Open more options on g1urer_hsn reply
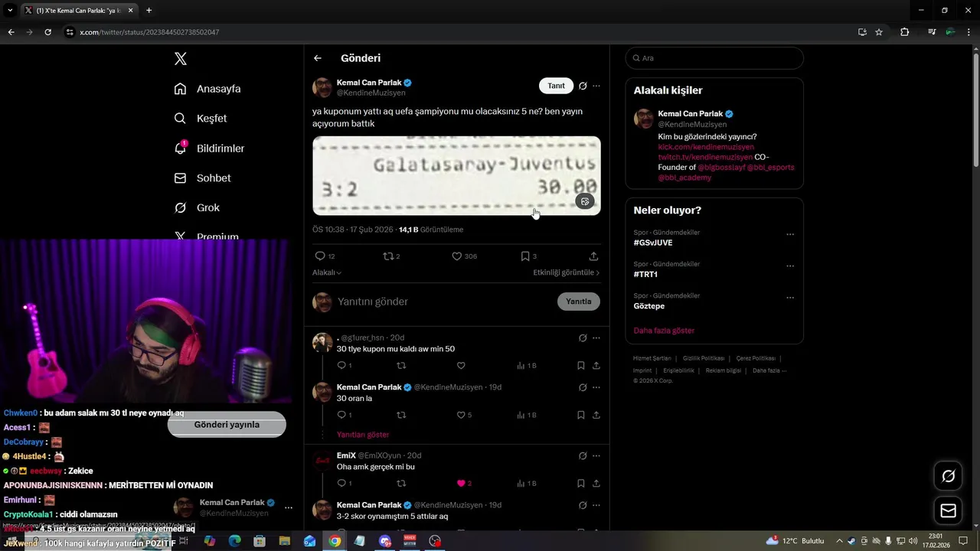The width and height of the screenshot is (980, 551). click(596, 337)
